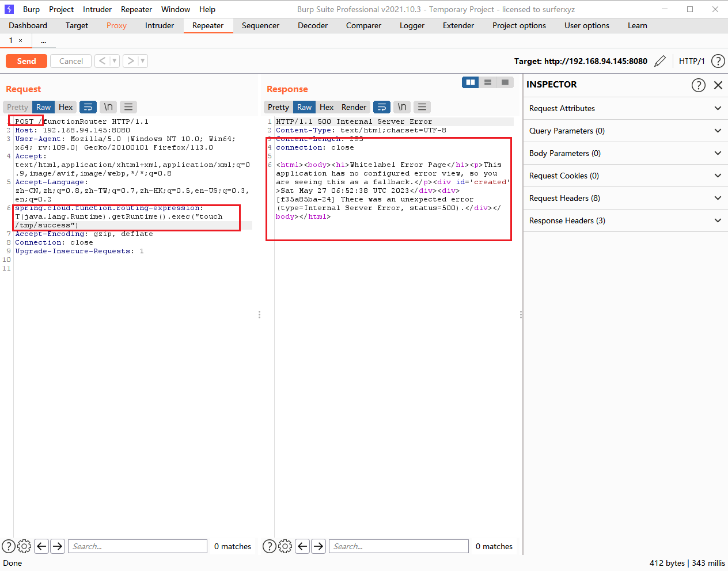Toggle word wrap icon in Response panel
Viewport: 728px width, 571px height.
pyautogui.click(x=381, y=107)
